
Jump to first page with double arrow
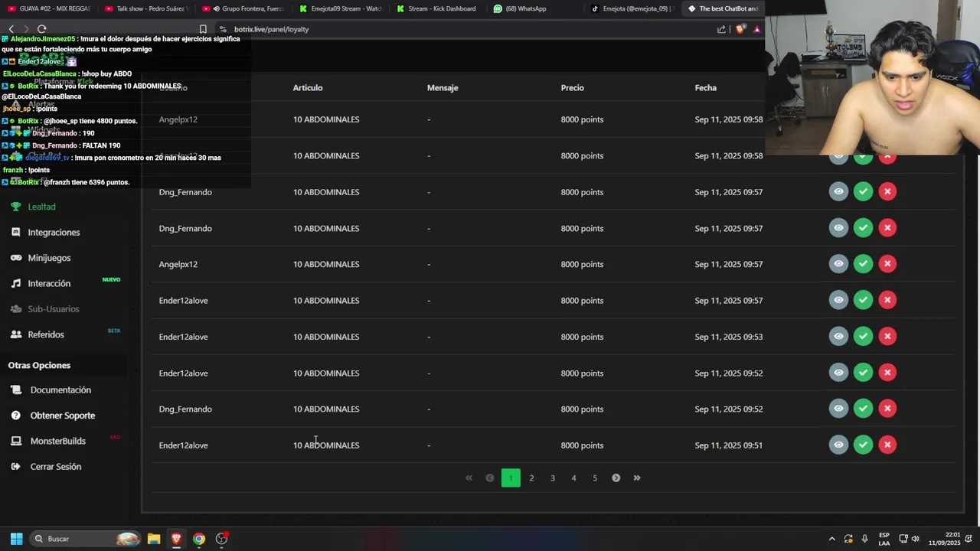click(x=469, y=478)
